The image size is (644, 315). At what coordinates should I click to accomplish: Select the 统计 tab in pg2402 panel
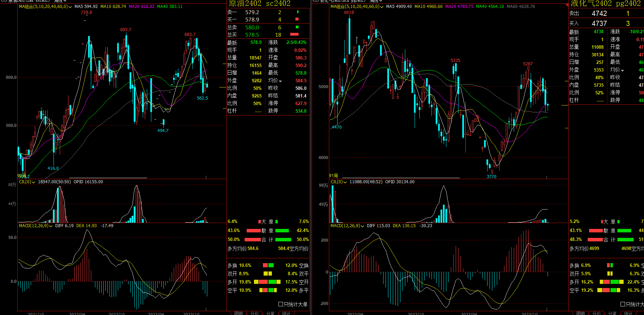628,313
